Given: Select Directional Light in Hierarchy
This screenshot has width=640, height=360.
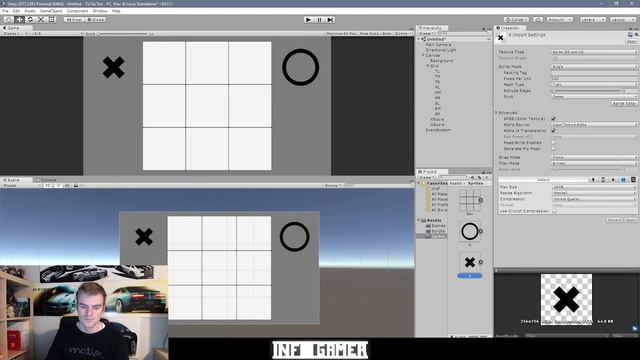Looking at the screenshot, I should pos(441,50).
